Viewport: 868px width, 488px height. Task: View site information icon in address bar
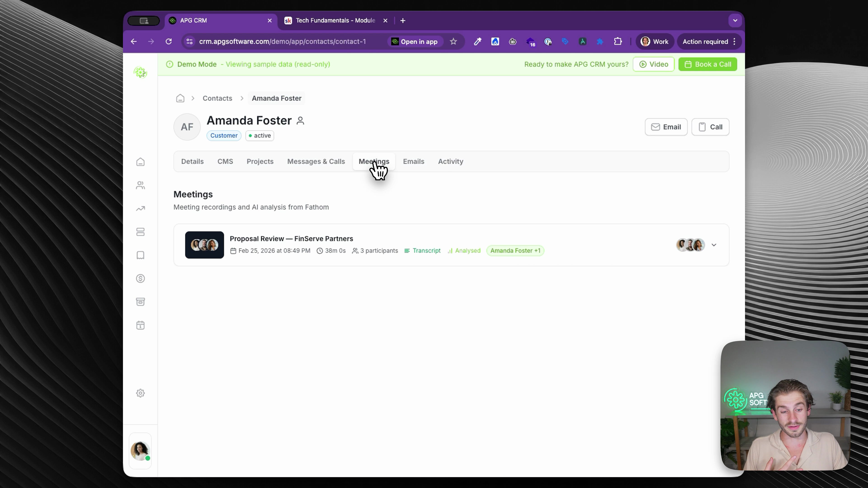[190, 41]
